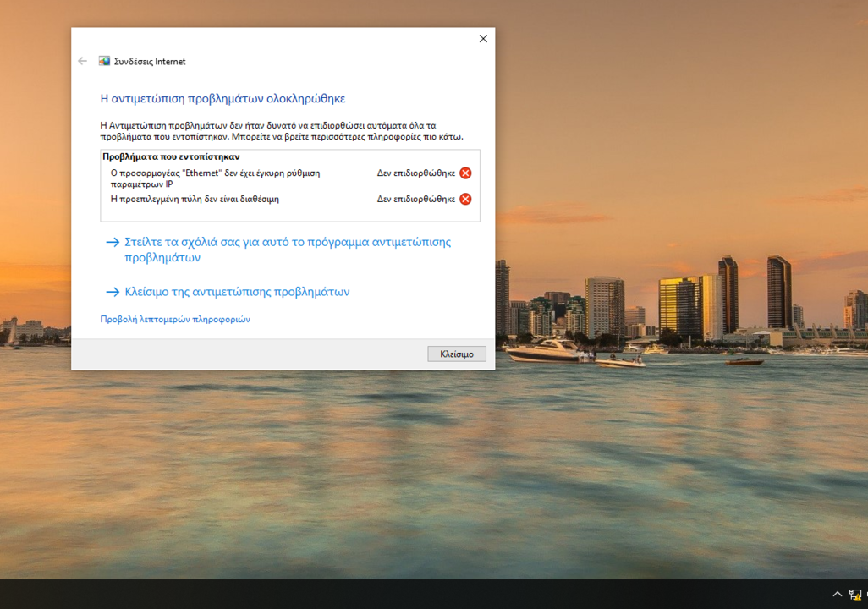
Task: Click red error icon for default gateway problem
Action: [x=465, y=200]
